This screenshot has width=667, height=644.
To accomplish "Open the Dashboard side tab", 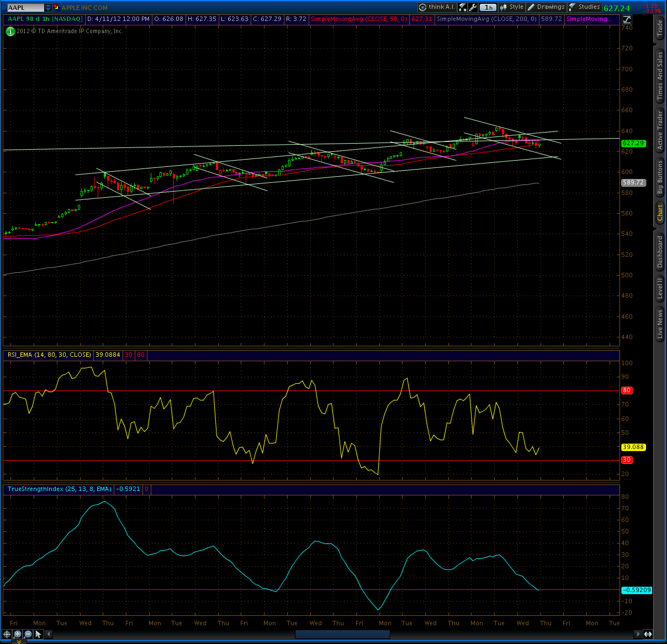I will pyautogui.click(x=660, y=252).
